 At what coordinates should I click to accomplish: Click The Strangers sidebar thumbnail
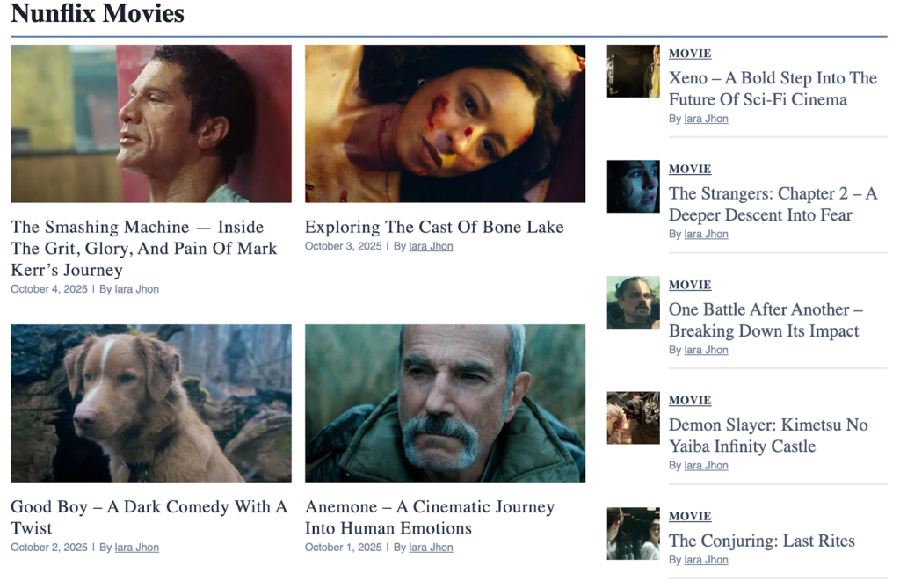click(633, 186)
